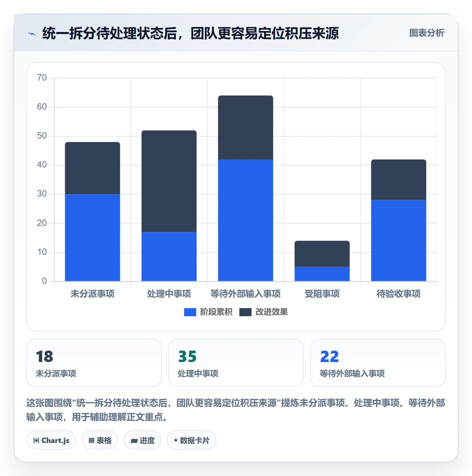Viewport: 472px width, 476px height.
Task: Click the blue 阶段累积 bar for 等待外部输入事项
Action: (245, 220)
